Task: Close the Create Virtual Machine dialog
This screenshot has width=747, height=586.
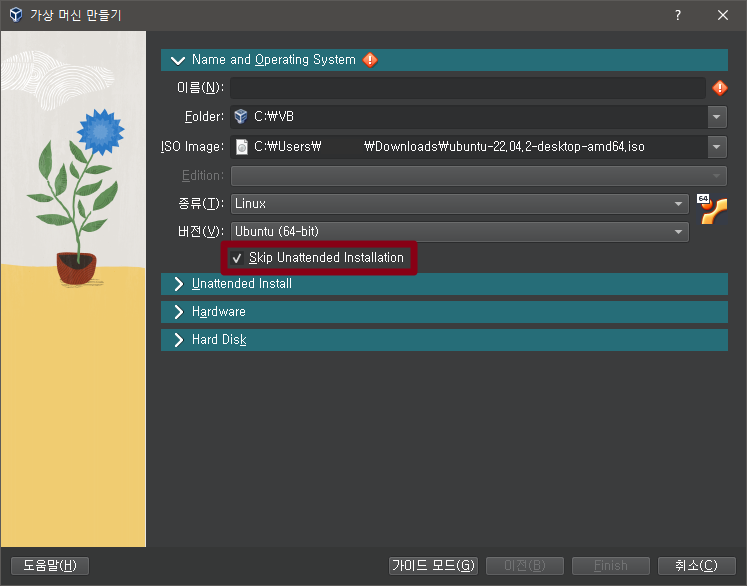Action: 723,15
